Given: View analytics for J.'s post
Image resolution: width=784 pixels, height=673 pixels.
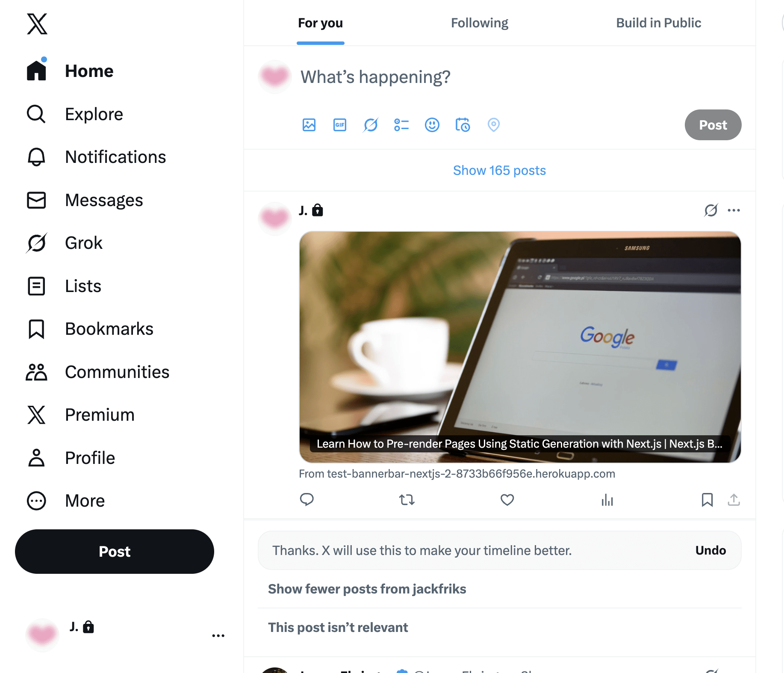Looking at the screenshot, I should (607, 499).
